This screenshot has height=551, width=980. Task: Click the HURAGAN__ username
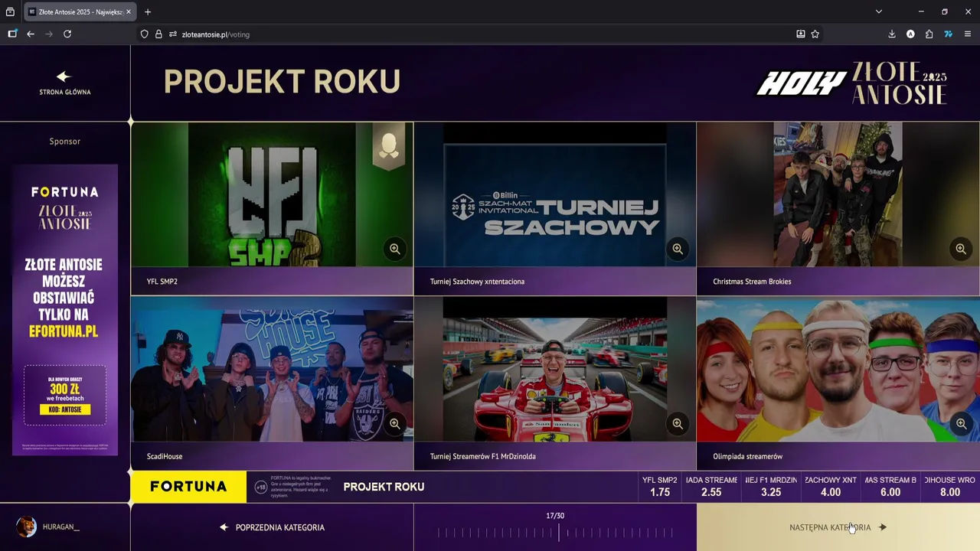click(x=61, y=527)
